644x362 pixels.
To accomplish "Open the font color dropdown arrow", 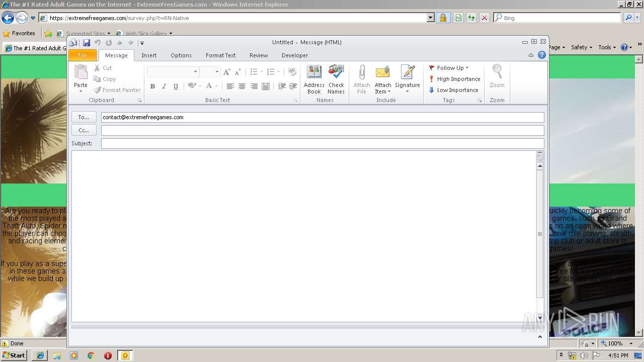I will 217,86.
